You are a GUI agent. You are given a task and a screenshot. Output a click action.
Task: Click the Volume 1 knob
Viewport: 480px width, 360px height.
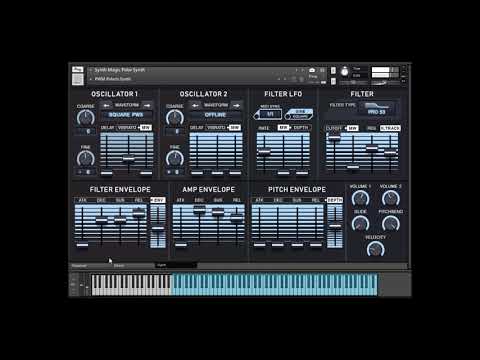[x=360, y=198]
